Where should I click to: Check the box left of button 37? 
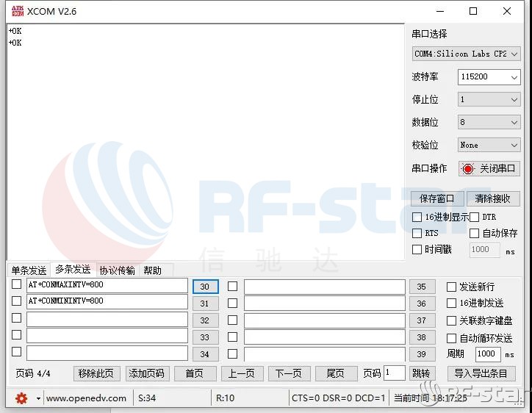232,320
